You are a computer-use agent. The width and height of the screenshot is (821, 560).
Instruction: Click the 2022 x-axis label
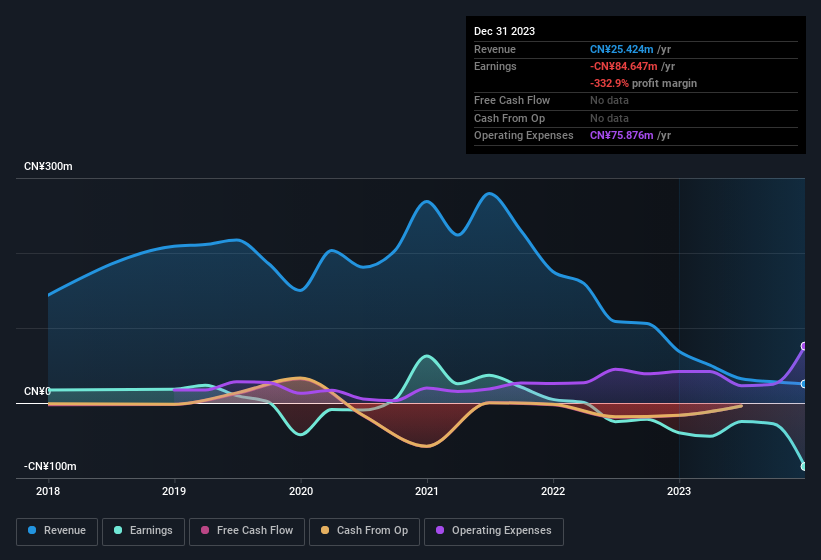(553, 491)
